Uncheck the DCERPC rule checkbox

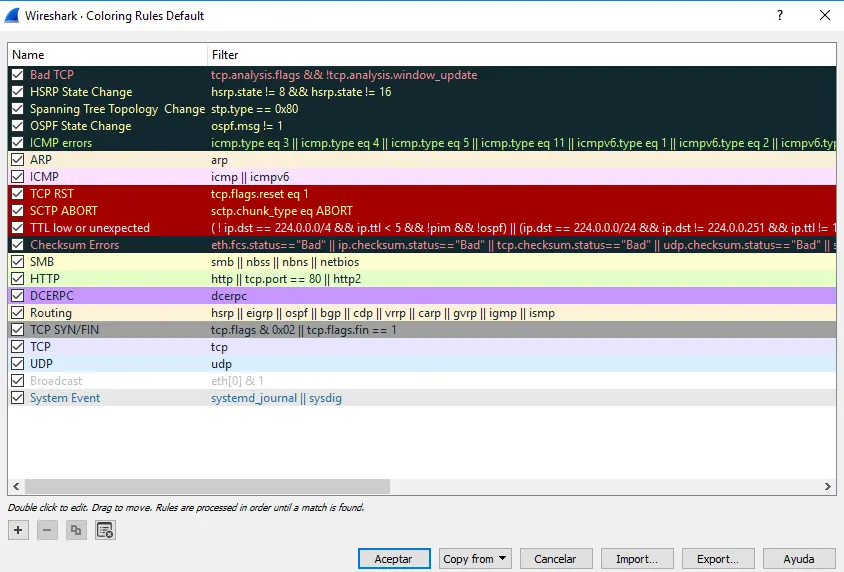pos(18,296)
